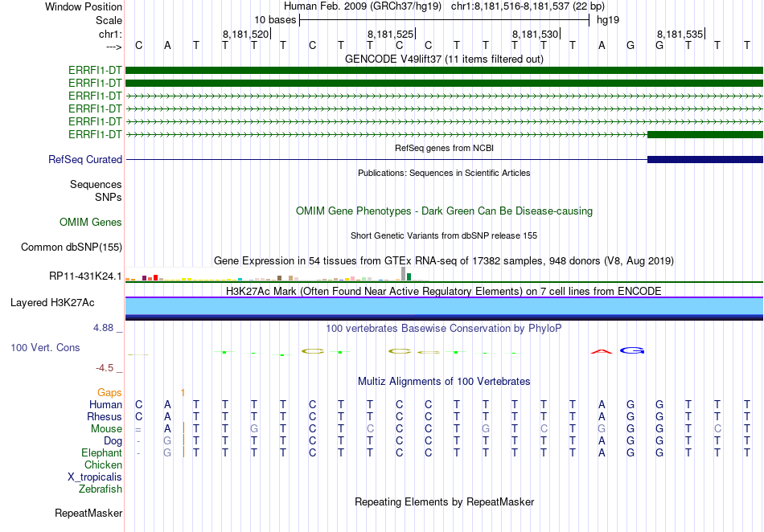
Task: Click the ---> sequence direction arrow label
Action: pyautogui.click(x=113, y=47)
